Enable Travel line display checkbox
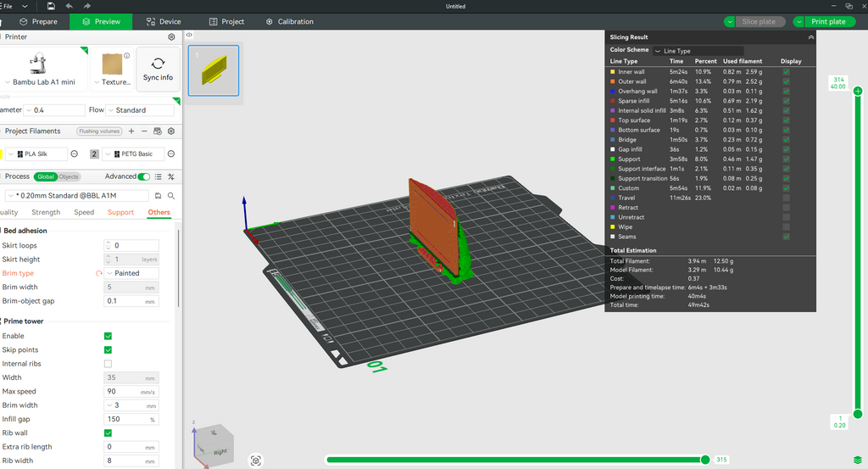Viewport: 868px width, 469px height. coord(787,198)
